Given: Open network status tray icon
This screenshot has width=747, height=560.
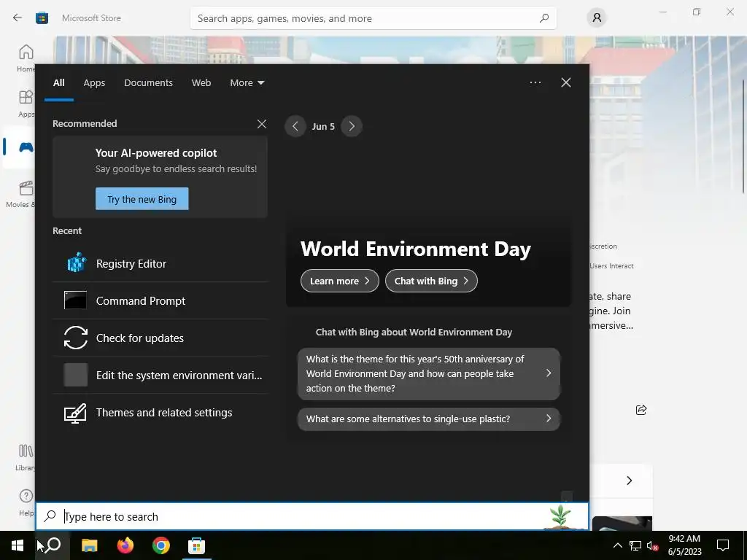Looking at the screenshot, I should (x=635, y=545).
